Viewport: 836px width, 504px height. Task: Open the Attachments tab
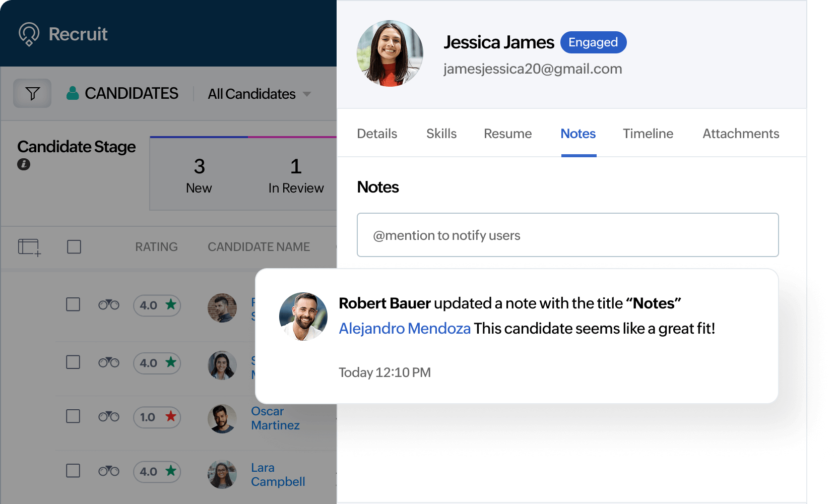tap(740, 134)
